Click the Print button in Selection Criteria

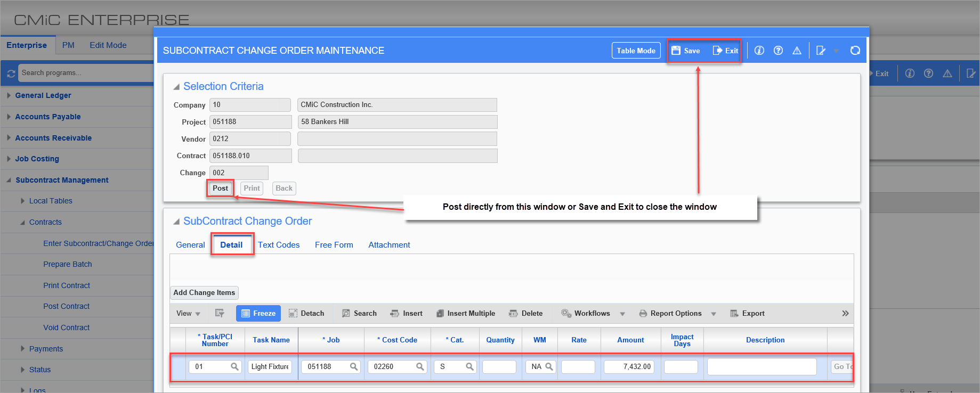[252, 188]
